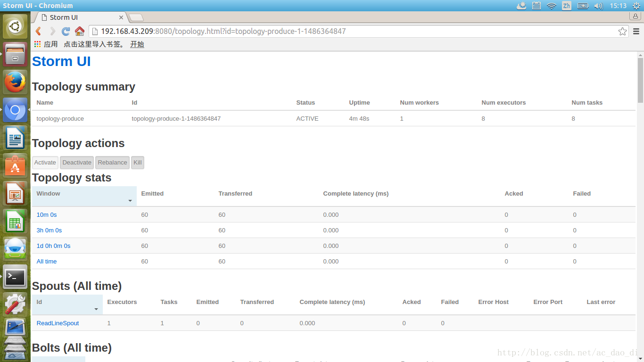Open Ubuntu Dash from the launcher
This screenshot has height=362, width=644.
(15, 26)
